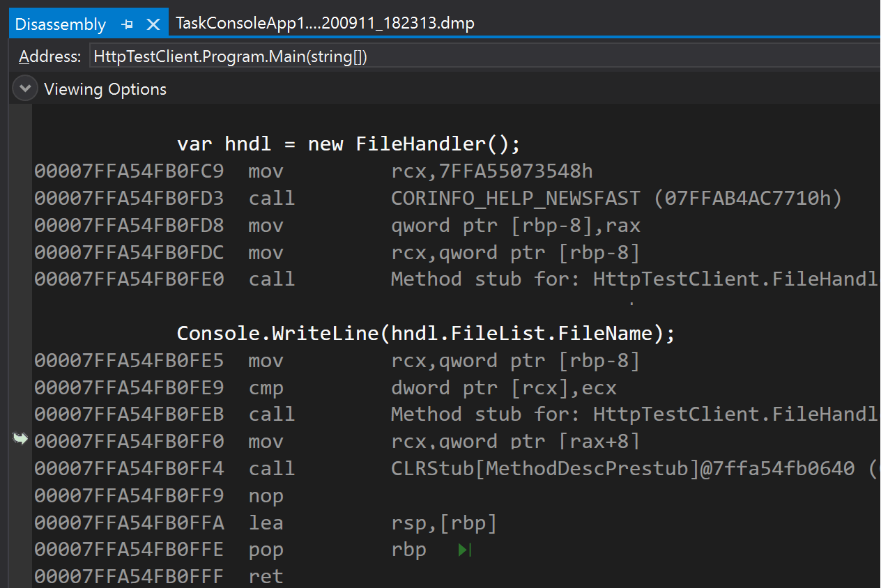The image size is (881, 588).
Task: Pin the Disassembly window
Action: (128, 22)
